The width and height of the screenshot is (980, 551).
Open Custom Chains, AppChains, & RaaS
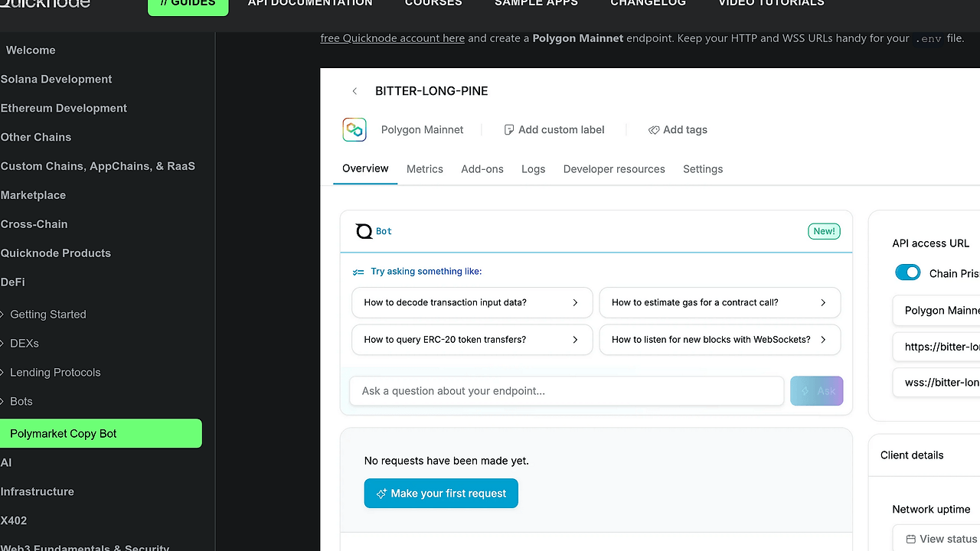click(x=98, y=166)
